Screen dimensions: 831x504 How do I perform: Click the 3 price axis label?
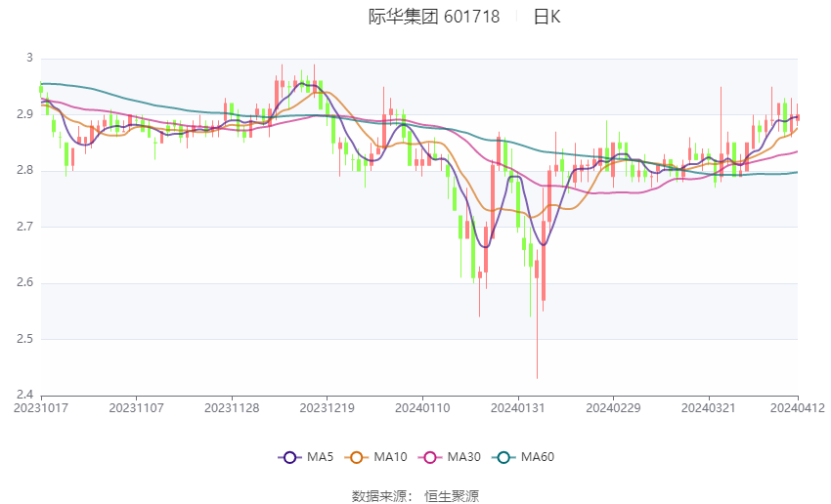tap(29, 58)
